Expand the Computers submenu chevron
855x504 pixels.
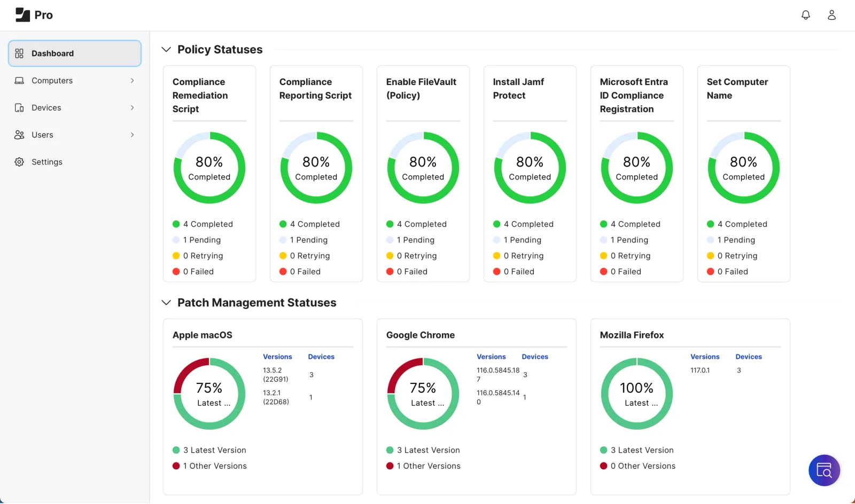pyautogui.click(x=132, y=81)
